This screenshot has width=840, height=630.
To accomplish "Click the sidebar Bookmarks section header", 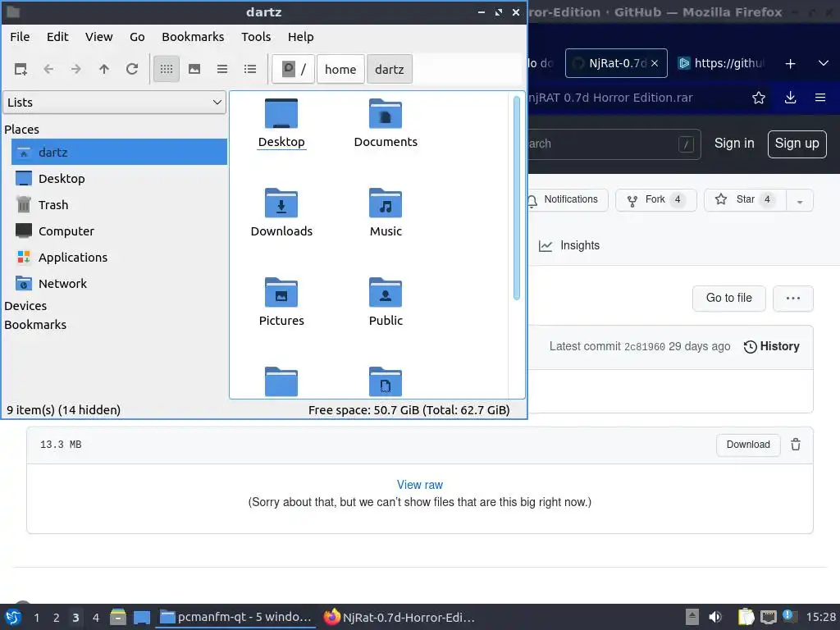I will pyautogui.click(x=35, y=325).
